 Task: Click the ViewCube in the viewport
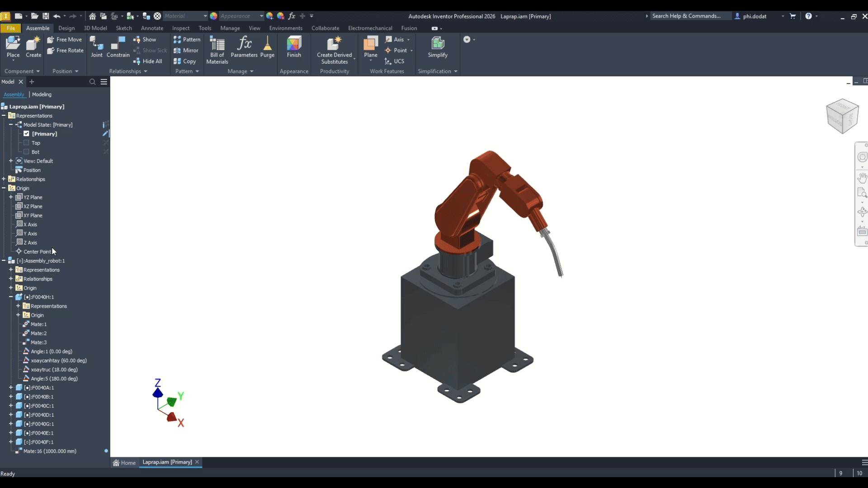842,116
